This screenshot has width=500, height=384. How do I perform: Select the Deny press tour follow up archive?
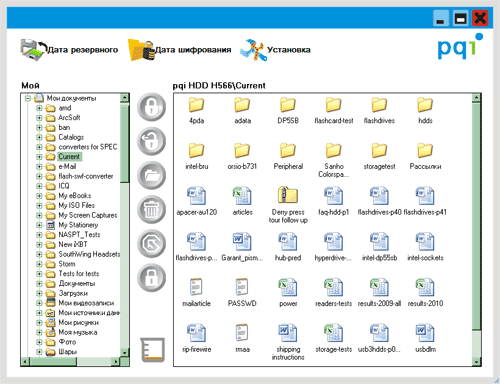pyautogui.click(x=288, y=205)
